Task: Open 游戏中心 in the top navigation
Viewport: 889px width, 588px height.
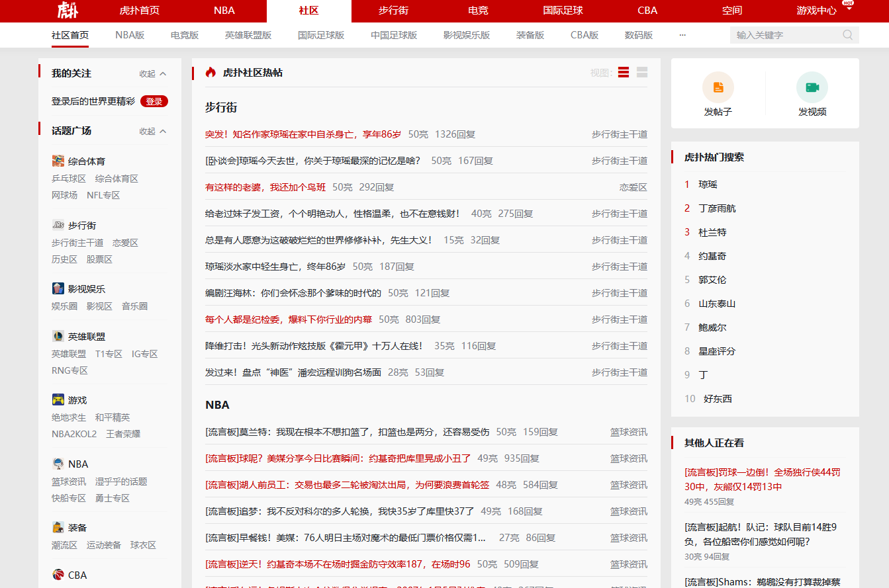Action: pos(817,11)
